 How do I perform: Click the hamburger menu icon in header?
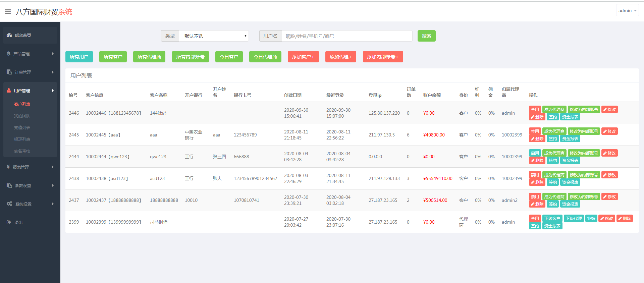click(8, 12)
